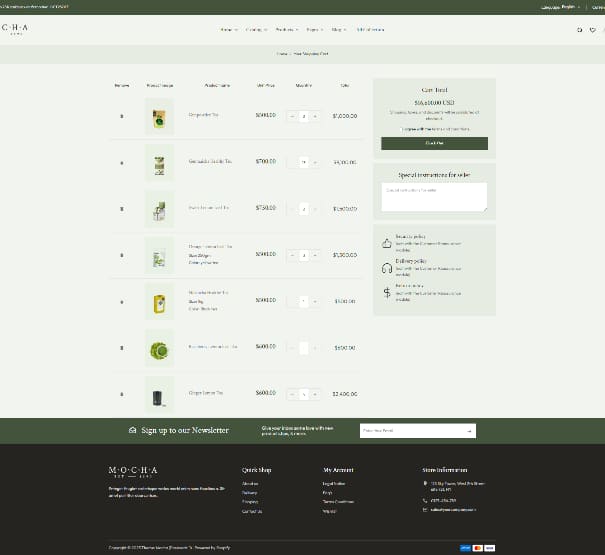Increase quantity of the first cart item
This screenshot has width=605, height=555.
pyautogui.click(x=314, y=116)
